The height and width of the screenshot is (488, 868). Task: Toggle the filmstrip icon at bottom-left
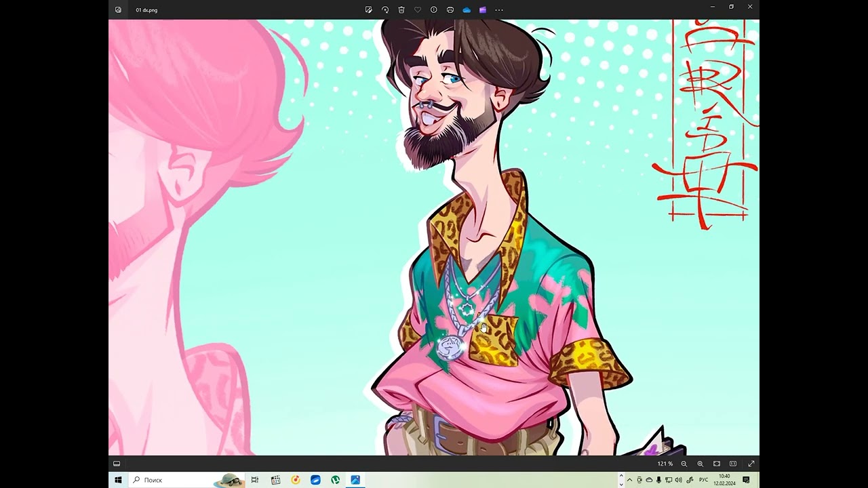click(117, 464)
